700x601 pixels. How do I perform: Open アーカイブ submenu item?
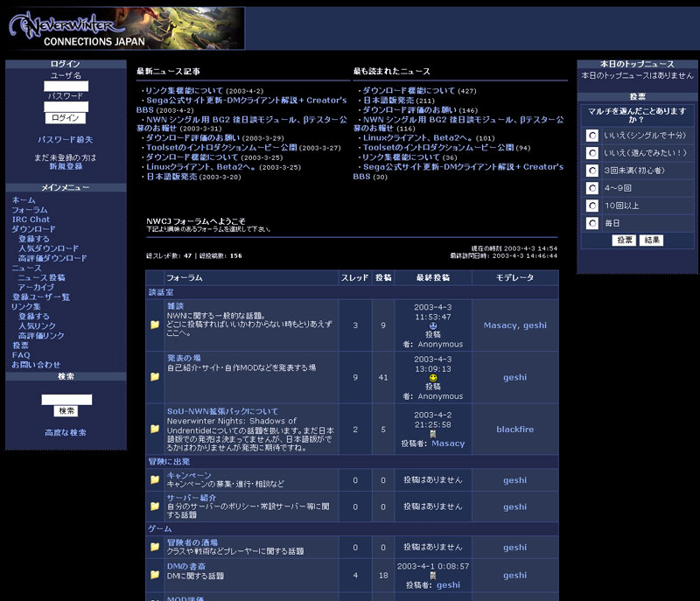36,287
